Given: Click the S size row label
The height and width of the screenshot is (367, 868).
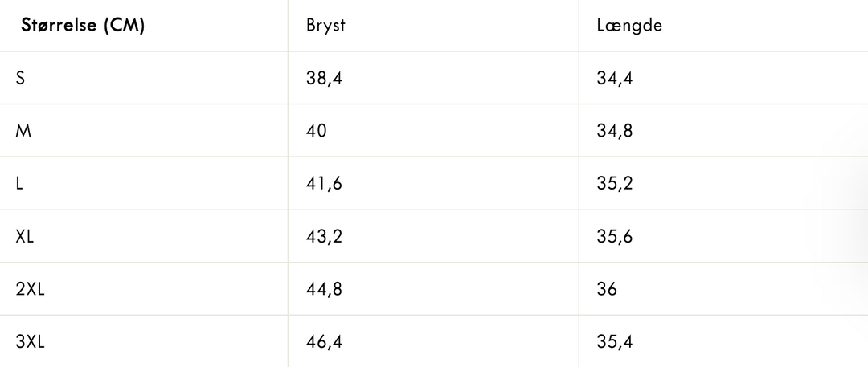Looking at the screenshot, I should coord(20,78).
